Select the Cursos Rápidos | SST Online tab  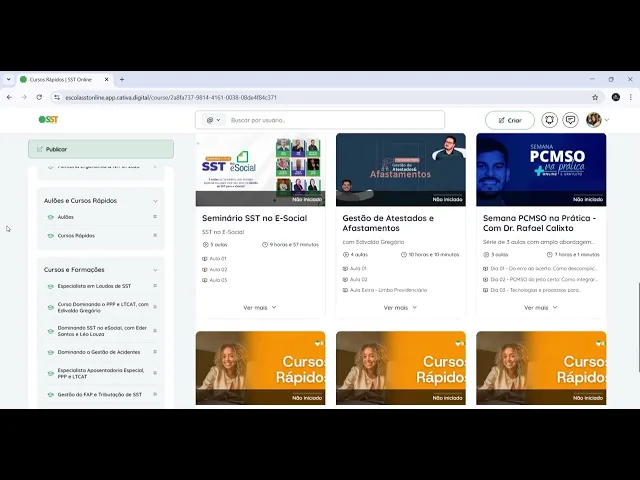pyautogui.click(x=64, y=80)
